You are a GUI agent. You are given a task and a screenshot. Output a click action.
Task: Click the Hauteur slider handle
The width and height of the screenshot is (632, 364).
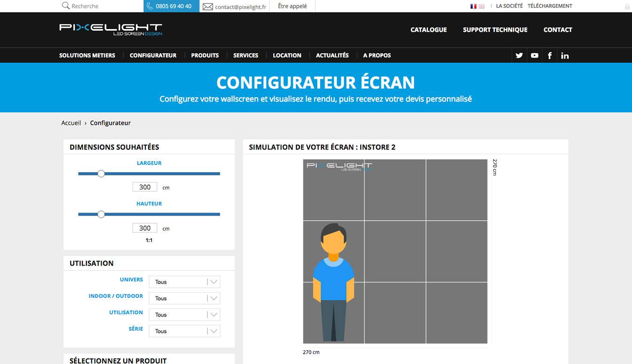pyautogui.click(x=101, y=214)
